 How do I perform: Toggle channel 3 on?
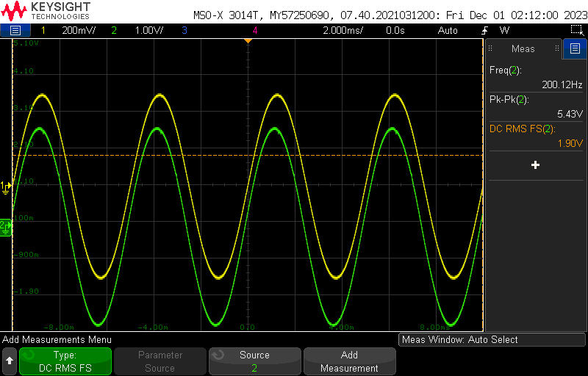coord(184,30)
